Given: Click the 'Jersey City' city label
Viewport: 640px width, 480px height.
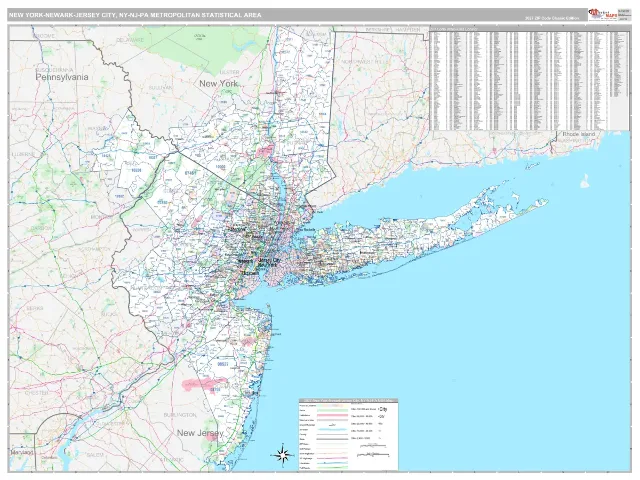Looking at the screenshot, I should point(269,260).
